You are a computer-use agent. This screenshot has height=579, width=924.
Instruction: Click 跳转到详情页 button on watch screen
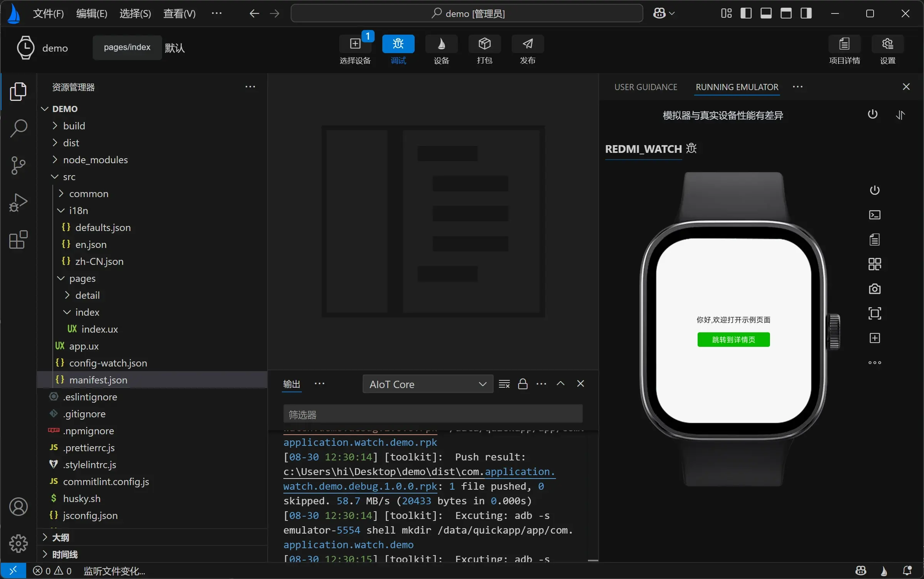tap(733, 340)
